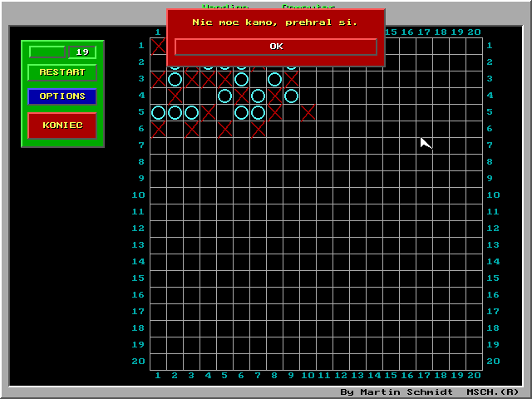Select the O mark at row 5, column 7
The image size is (532, 399).
click(x=258, y=113)
